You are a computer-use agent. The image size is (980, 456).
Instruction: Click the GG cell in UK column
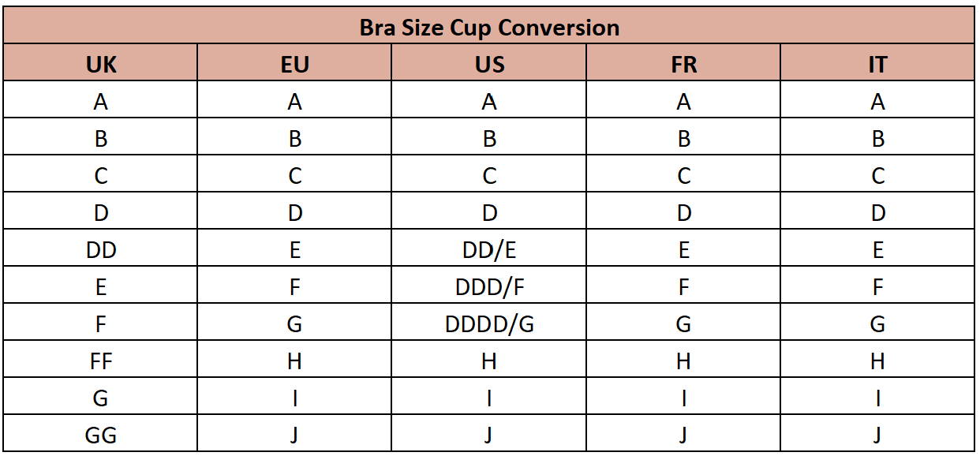pyautogui.click(x=100, y=435)
